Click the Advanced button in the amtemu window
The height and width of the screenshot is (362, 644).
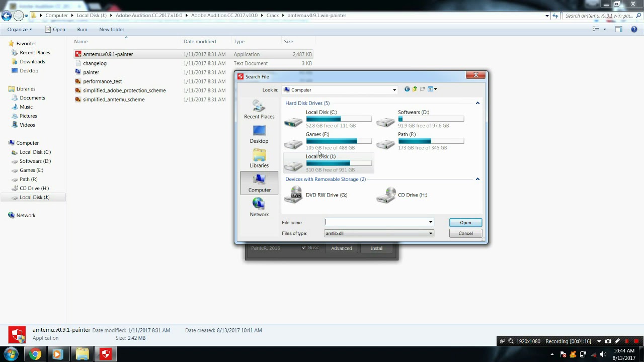[341, 248]
